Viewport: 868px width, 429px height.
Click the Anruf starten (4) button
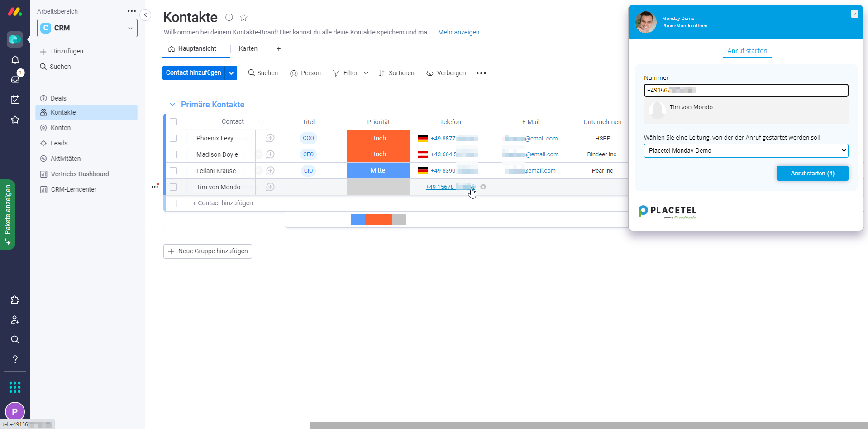(812, 173)
